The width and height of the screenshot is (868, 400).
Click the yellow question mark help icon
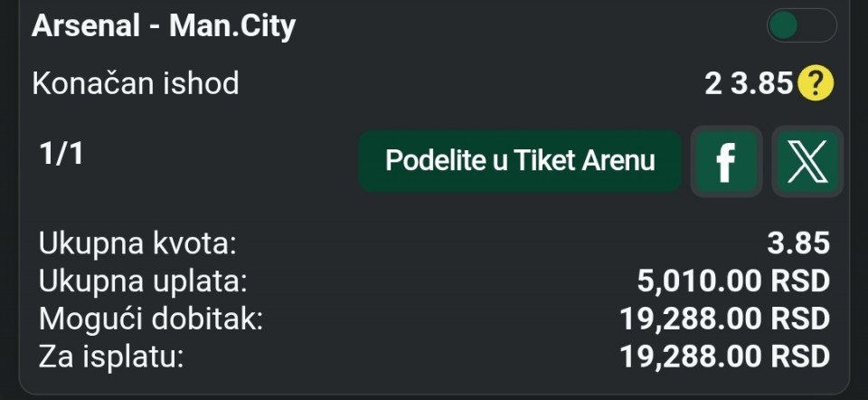(x=816, y=84)
